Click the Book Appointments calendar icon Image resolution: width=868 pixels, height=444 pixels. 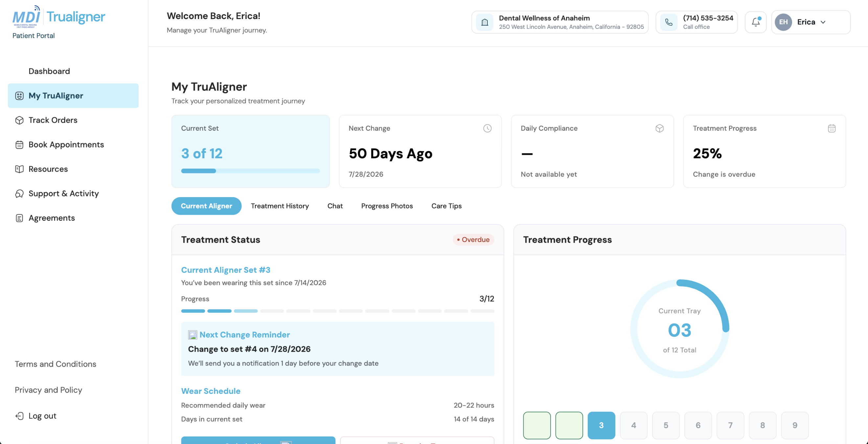[x=19, y=145]
